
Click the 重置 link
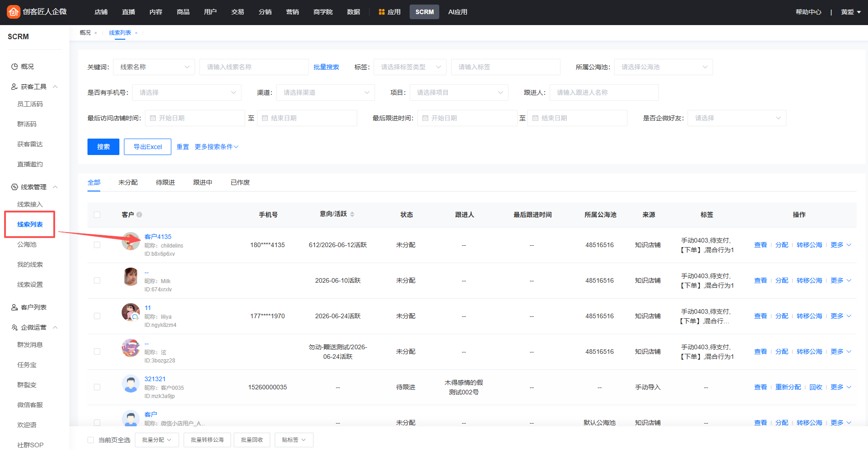point(183,147)
